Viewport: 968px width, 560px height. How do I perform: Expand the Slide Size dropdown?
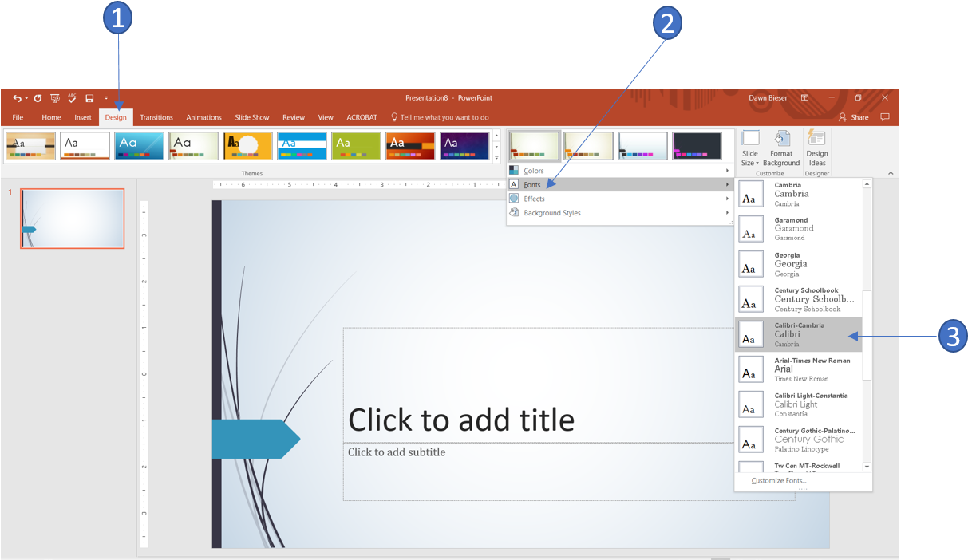(x=750, y=149)
